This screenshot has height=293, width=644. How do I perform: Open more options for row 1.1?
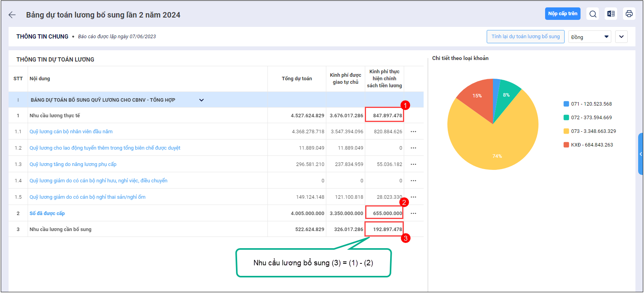[x=413, y=132]
